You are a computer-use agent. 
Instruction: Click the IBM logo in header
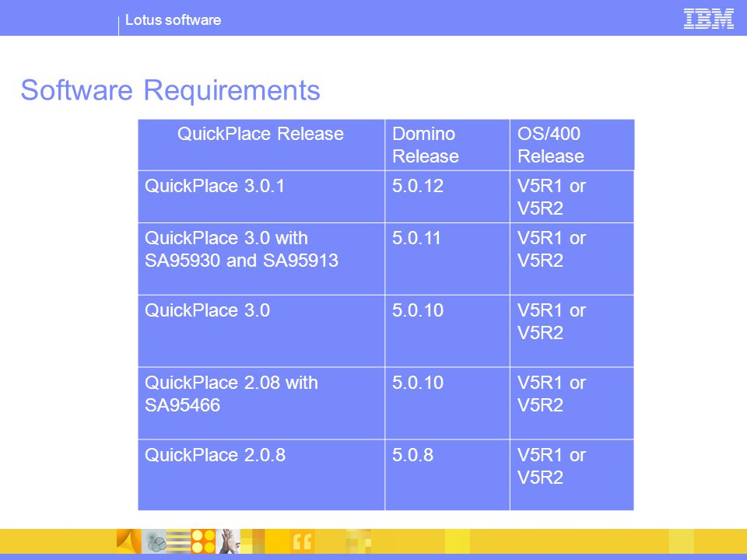coord(708,19)
